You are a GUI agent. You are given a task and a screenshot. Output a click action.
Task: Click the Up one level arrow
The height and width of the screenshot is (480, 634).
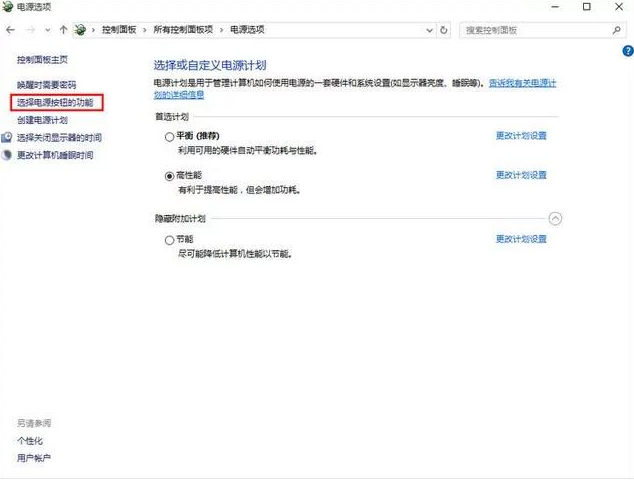pyautogui.click(x=64, y=30)
